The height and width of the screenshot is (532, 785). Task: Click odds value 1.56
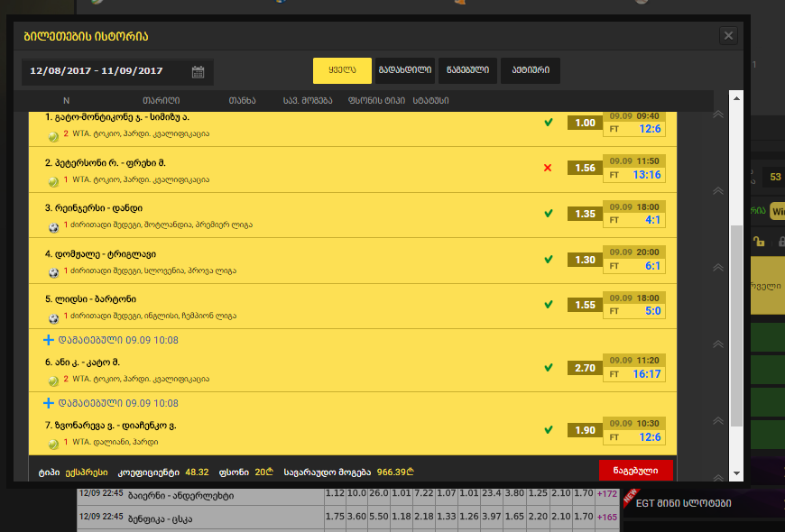585,168
